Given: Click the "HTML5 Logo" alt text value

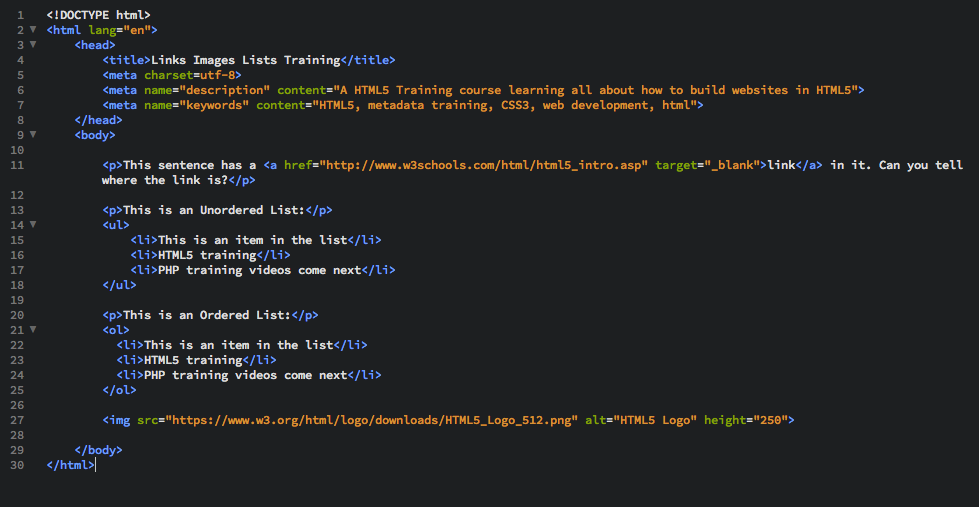Looking at the screenshot, I should tap(657, 420).
